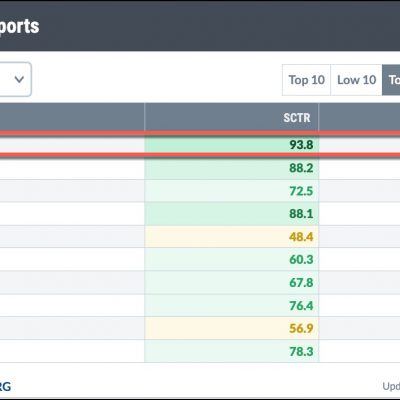Select the Low 10 tab
This screenshot has width=400, height=400.
click(356, 80)
